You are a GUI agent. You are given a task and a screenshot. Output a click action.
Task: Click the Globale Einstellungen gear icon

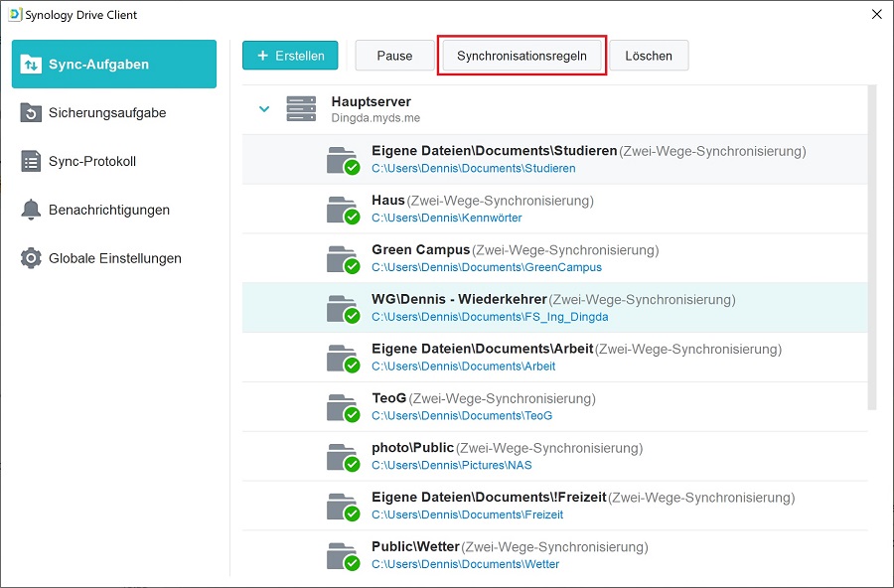point(31,258)
